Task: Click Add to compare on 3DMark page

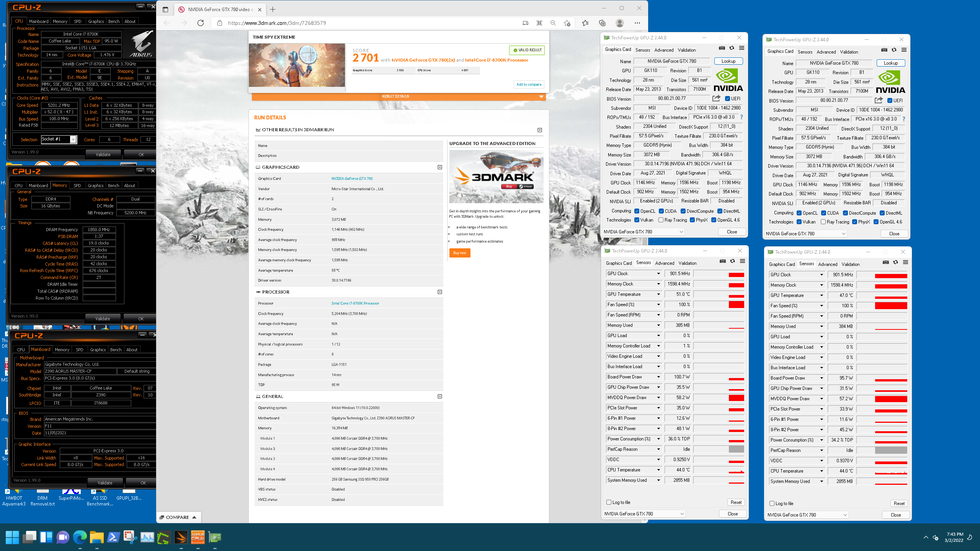Action: pos(529,85)
